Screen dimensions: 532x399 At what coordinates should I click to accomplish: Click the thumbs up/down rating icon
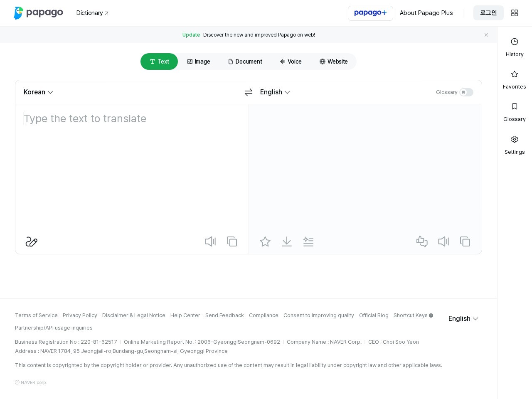422,241
